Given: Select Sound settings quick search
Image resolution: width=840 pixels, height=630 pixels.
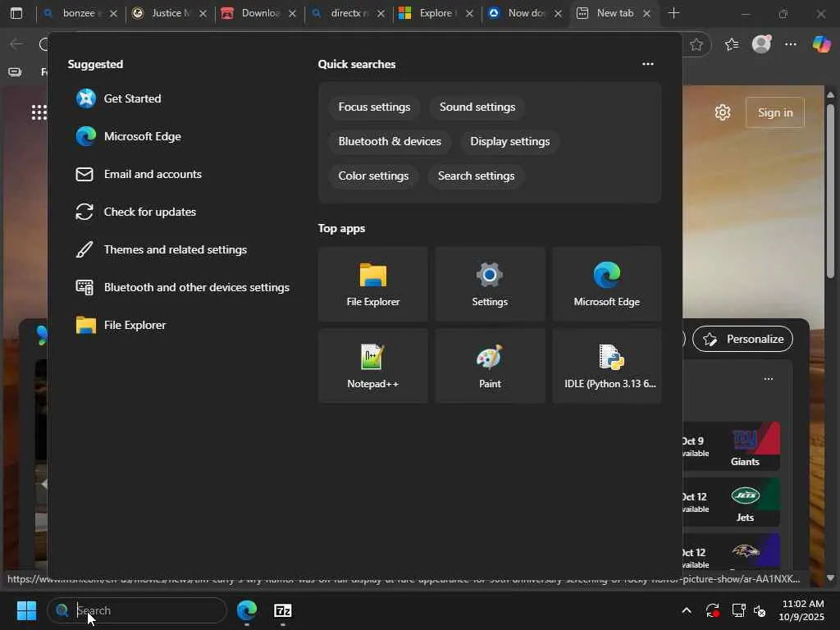Looking at the screenshot, I should [x=477, y=107].
